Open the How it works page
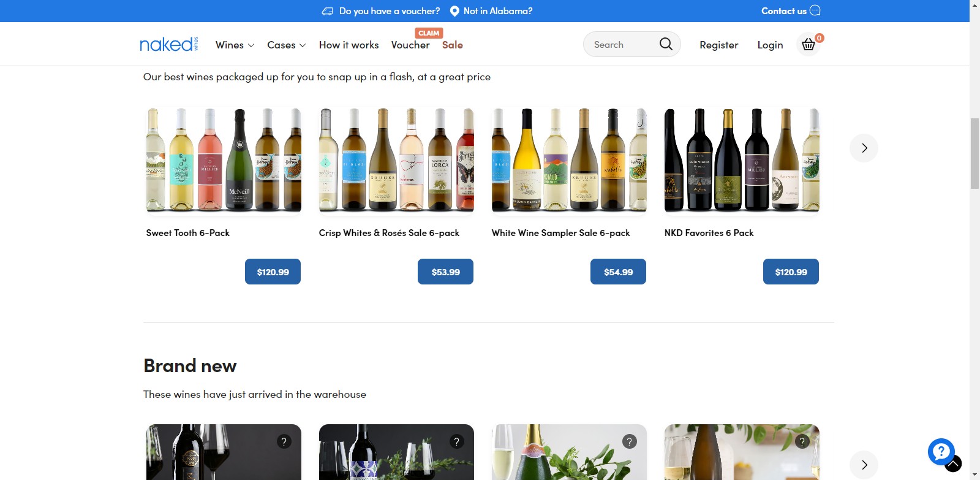 click(349, 45)
